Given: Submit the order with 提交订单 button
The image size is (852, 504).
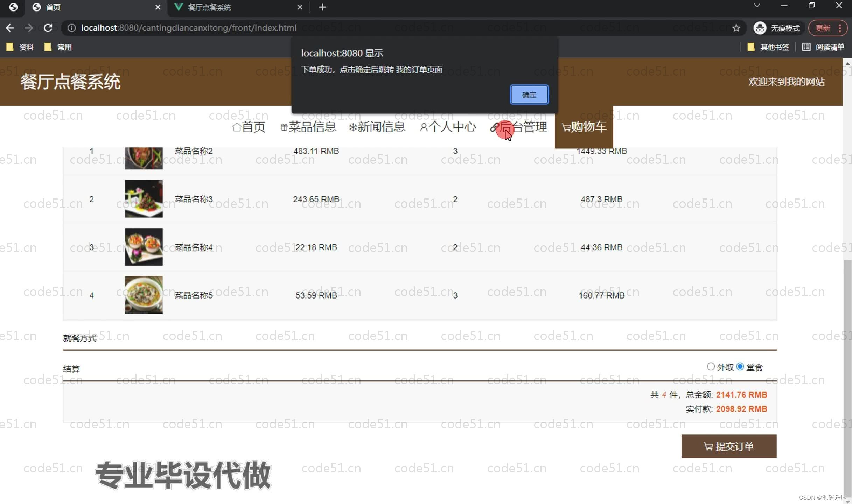Looking at the screenshot, I should pyautogui.click(x=728, y=446).
